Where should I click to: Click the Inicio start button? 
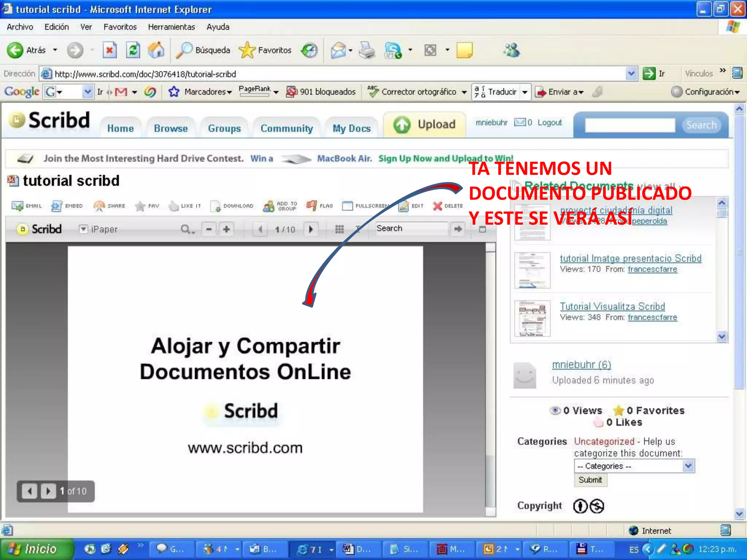[36, 549]
